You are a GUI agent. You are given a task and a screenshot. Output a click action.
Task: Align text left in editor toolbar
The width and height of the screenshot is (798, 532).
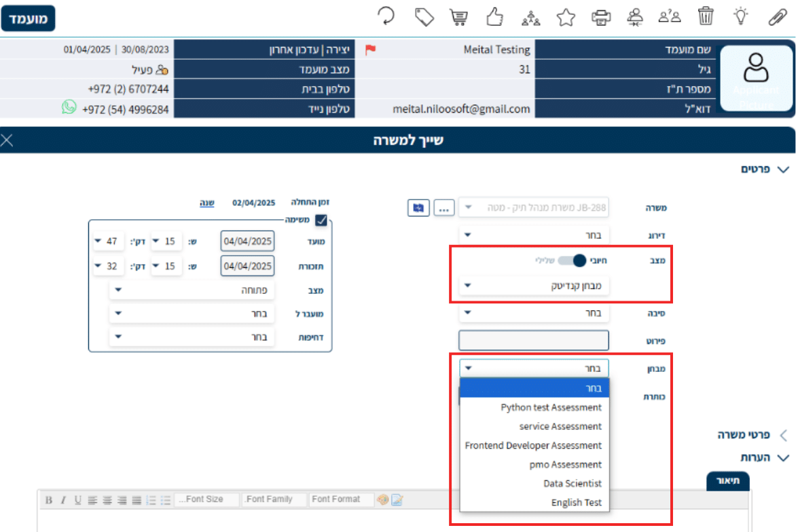point(92,500)
